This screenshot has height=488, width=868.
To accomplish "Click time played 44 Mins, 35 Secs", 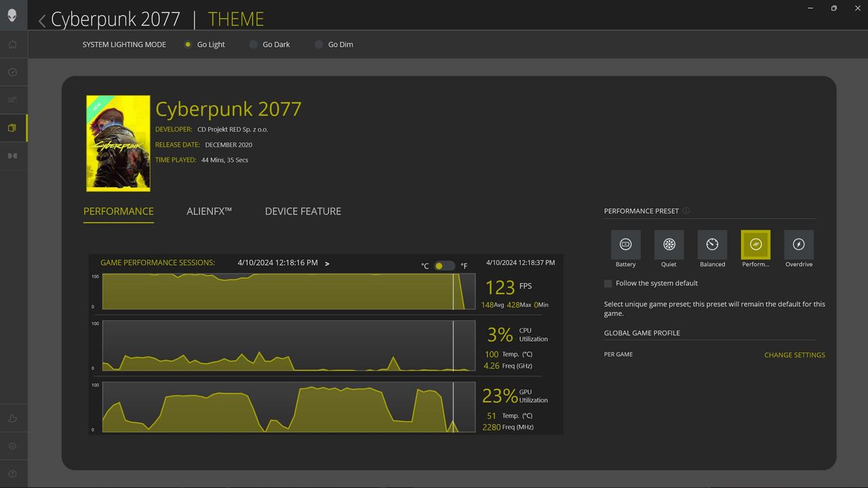I will tap(225, 161).
